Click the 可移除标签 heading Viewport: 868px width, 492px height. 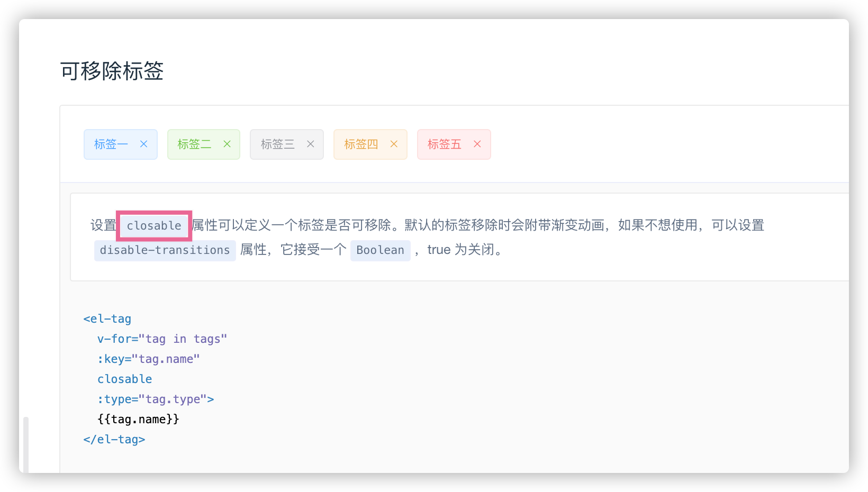tap(112, 71)
